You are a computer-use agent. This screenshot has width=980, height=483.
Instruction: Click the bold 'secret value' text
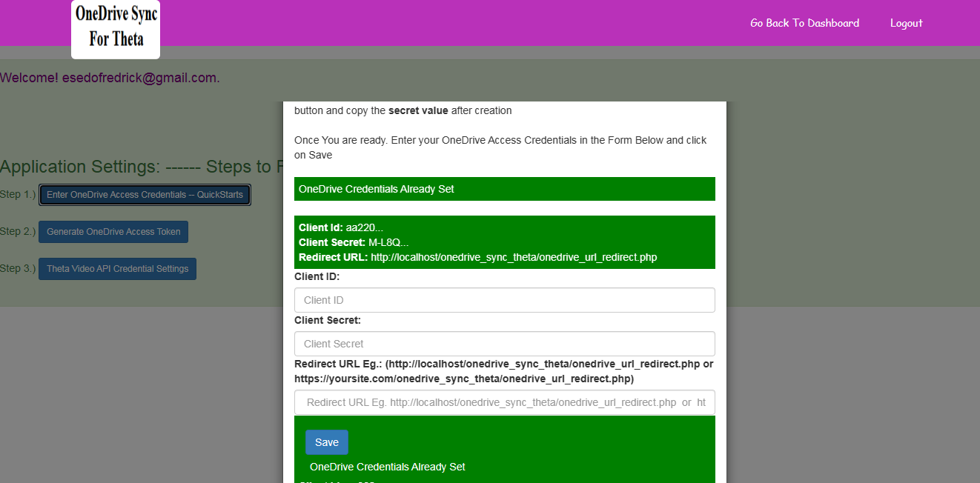(x=418, y=110)
